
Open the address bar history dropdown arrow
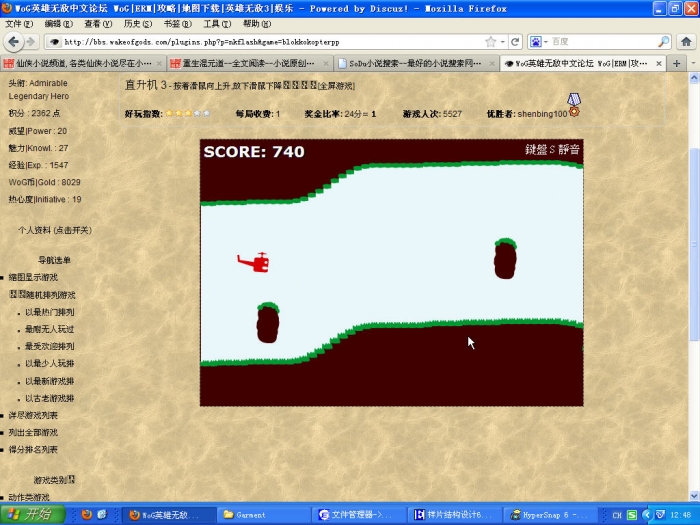(503, 42)
